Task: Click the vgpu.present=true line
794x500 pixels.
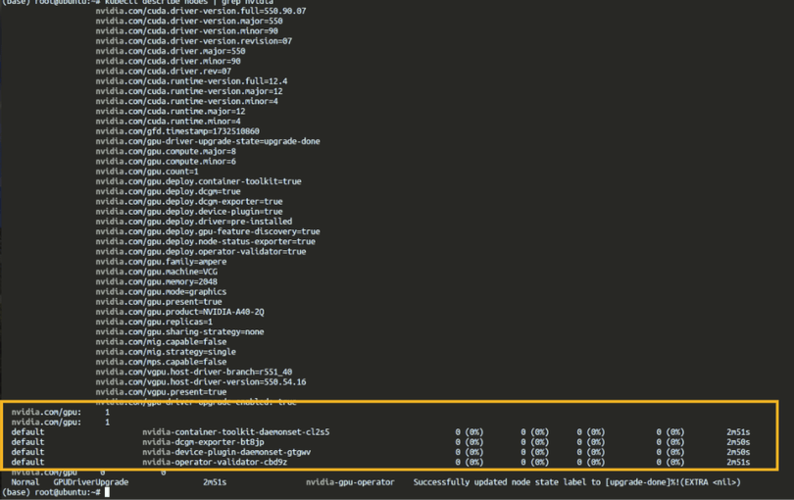Action: (x=161, y=392)
